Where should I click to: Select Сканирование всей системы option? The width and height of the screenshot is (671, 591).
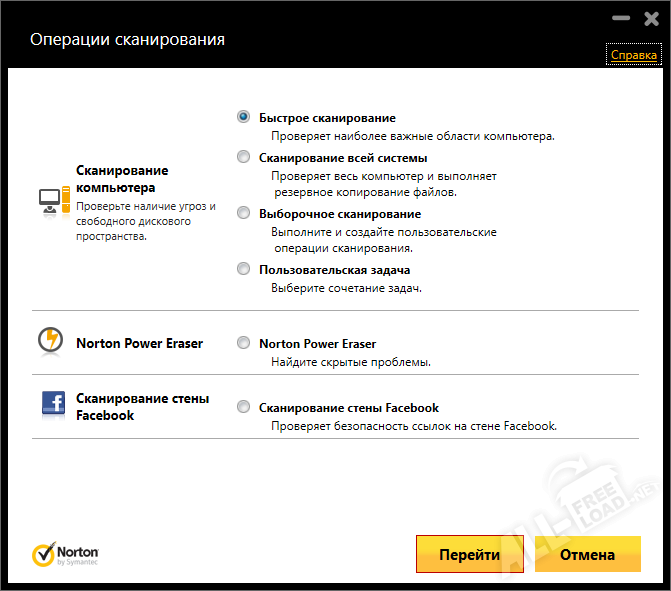tap(243, 157)
